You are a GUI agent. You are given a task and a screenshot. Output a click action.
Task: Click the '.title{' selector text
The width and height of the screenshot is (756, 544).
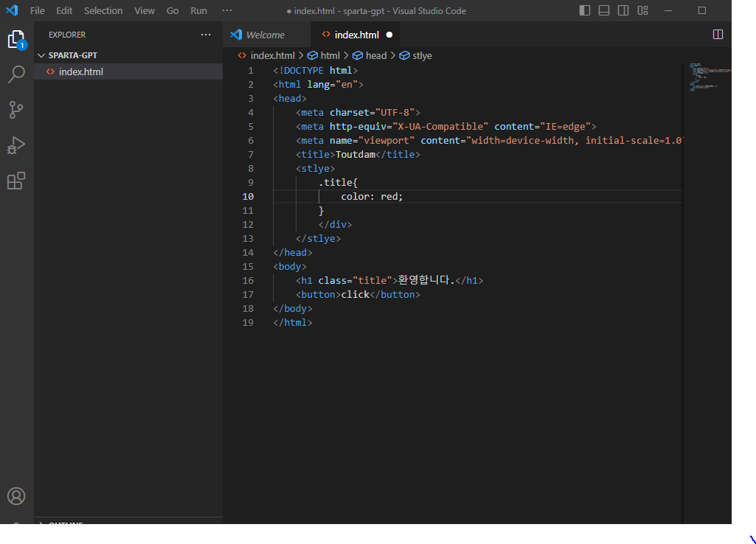point(338,183)
